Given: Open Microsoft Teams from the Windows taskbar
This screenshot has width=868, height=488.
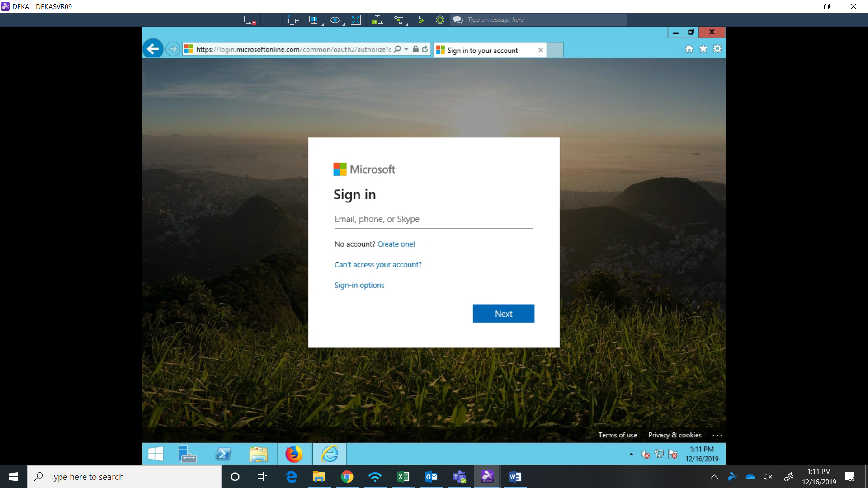Looking at the screenshot, I should tap(459, 477).
